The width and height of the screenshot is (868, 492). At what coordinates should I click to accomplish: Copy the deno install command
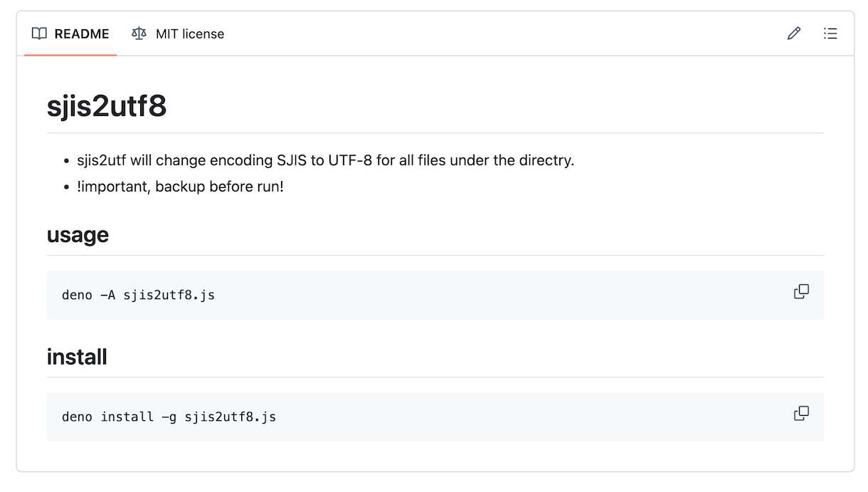pos(801,413)
